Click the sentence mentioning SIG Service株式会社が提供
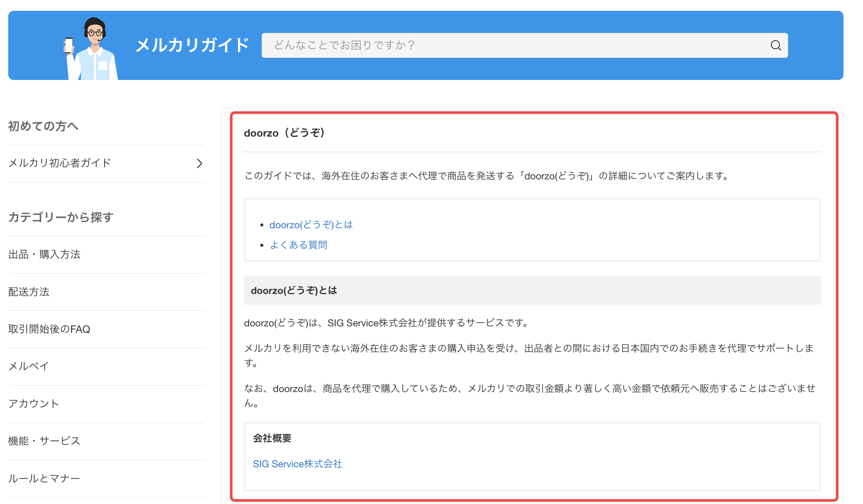This screenshot has height=504, width=863. point(387,323)
